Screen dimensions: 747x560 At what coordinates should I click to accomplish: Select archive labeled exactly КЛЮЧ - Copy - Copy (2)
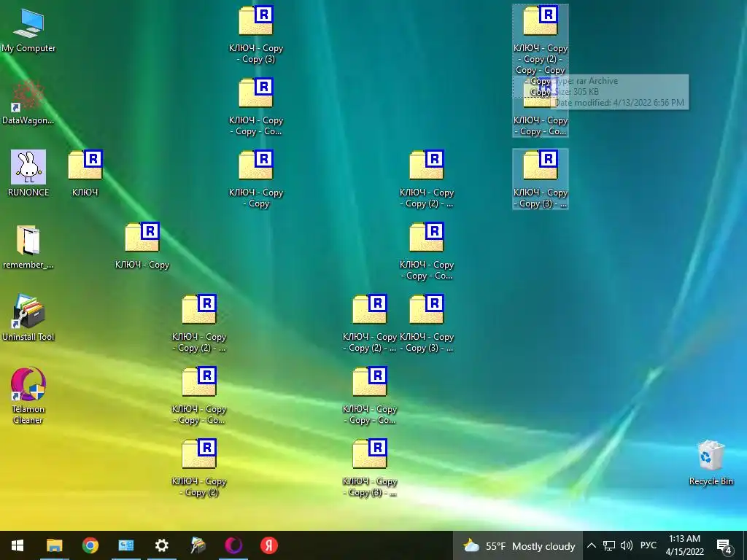[199, 467]
